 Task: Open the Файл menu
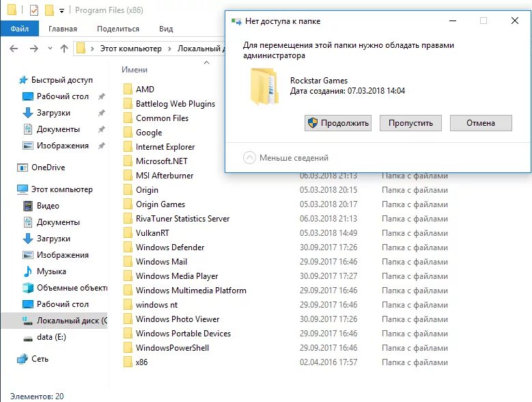(20, 29)
